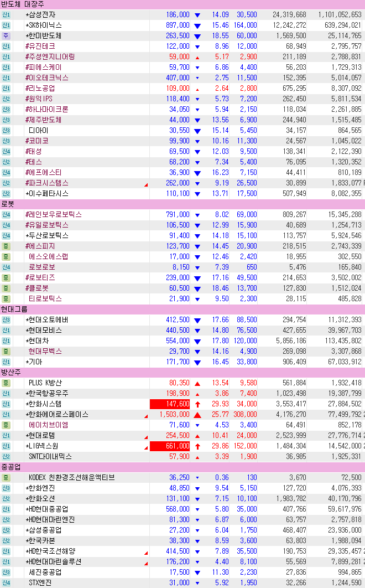
Task: Select the 반도체 대장주 group header
Action: pyautogui.click(x=182, y=4)
